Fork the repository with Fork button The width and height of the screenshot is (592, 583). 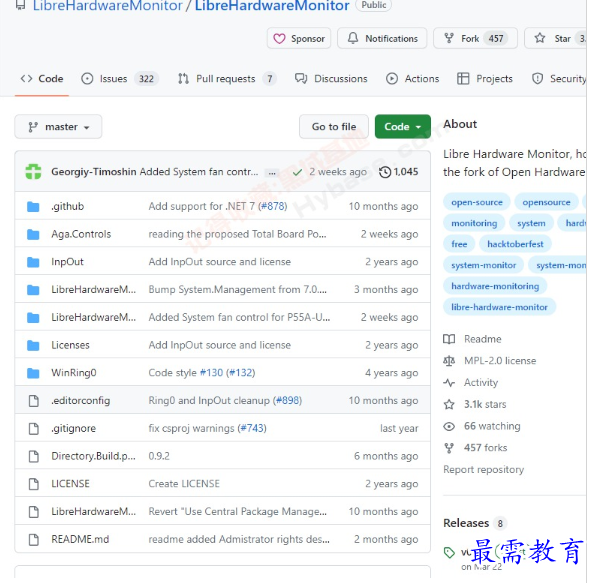tap(475, 39)
